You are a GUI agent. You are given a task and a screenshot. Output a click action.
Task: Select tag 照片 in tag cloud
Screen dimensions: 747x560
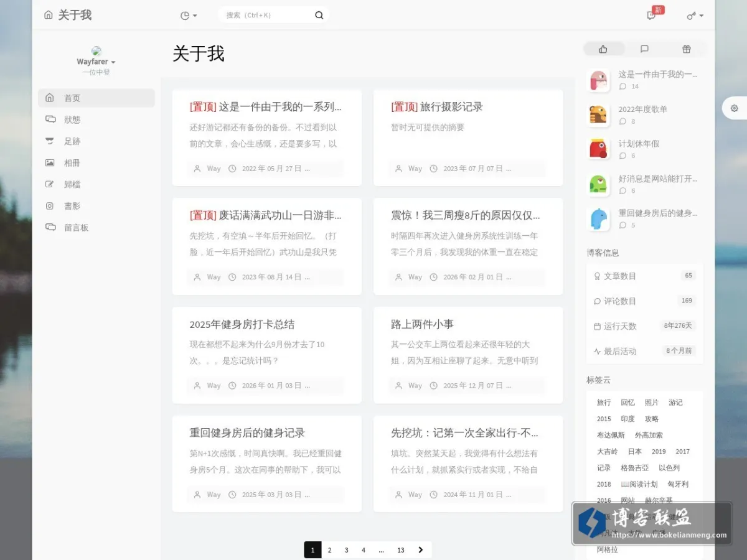click(x=652, y=403)
